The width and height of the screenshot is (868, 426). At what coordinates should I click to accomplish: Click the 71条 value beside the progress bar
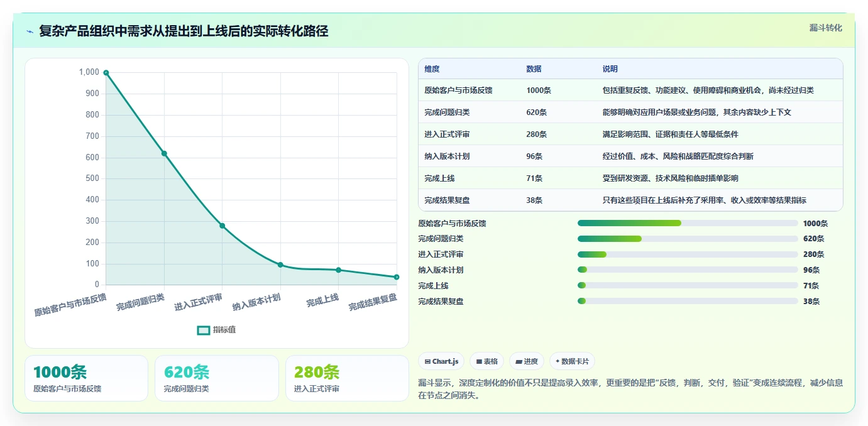(811, 286)
